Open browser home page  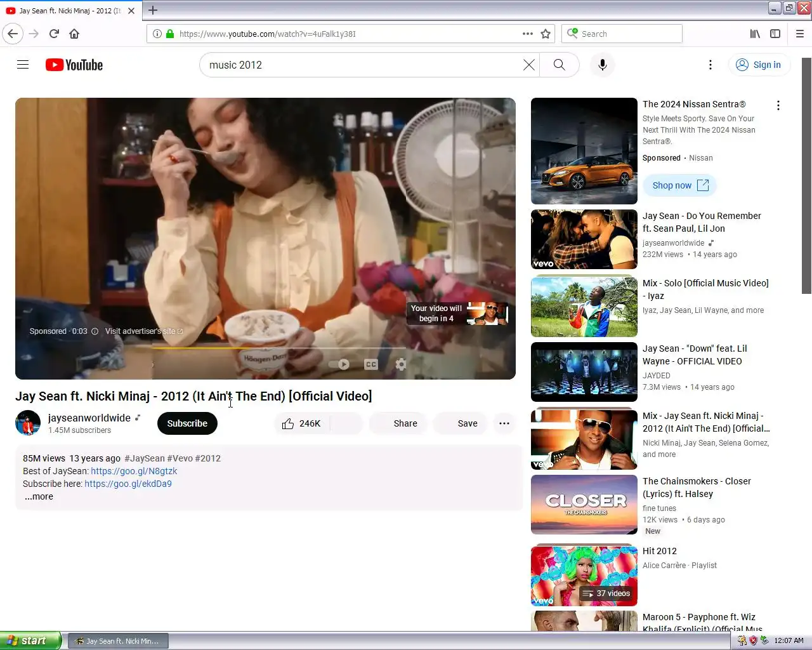point(74,34)
